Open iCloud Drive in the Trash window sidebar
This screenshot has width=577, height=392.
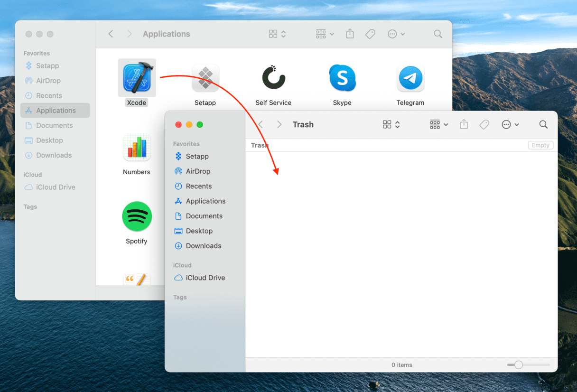(x=205, y=278)
